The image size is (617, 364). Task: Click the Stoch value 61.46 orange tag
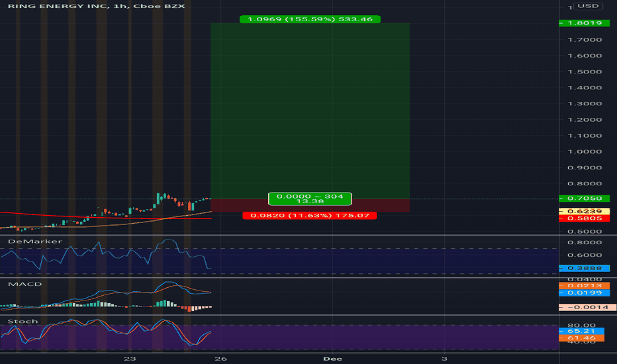pyautogui.click(x=581, y=338)
